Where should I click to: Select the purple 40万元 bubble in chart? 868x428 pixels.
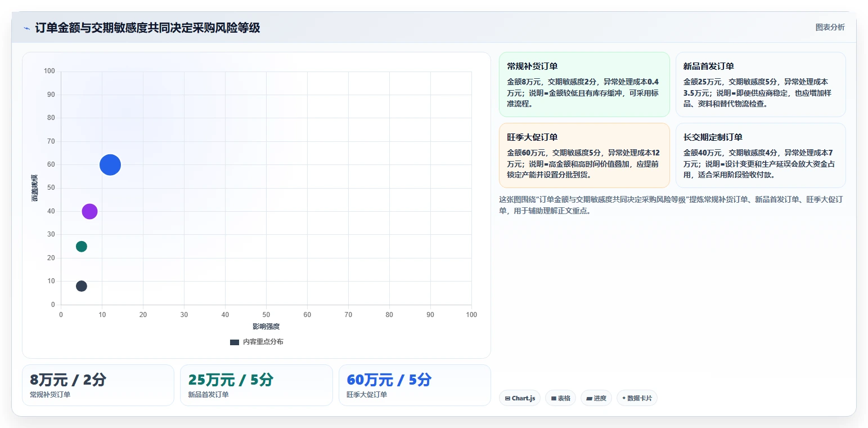[89, 212]
